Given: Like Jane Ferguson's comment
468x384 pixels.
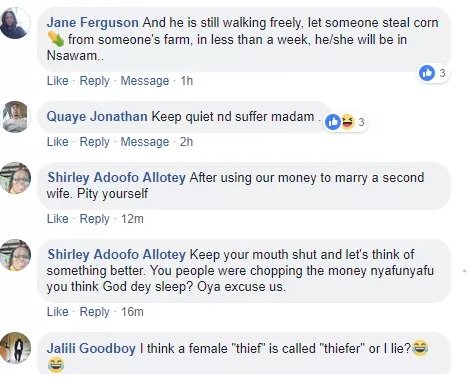Looking at the screenshot, I should click(x=57, y=81).
